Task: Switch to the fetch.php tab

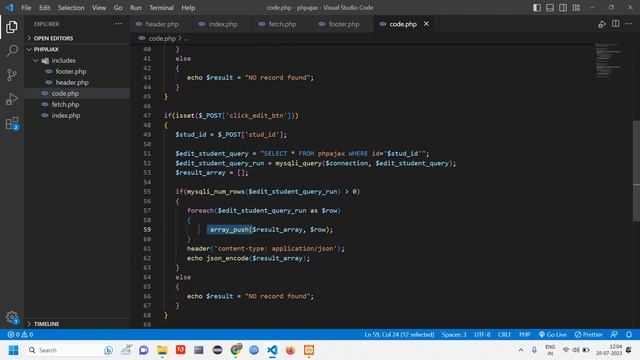Action: (278, 24)
